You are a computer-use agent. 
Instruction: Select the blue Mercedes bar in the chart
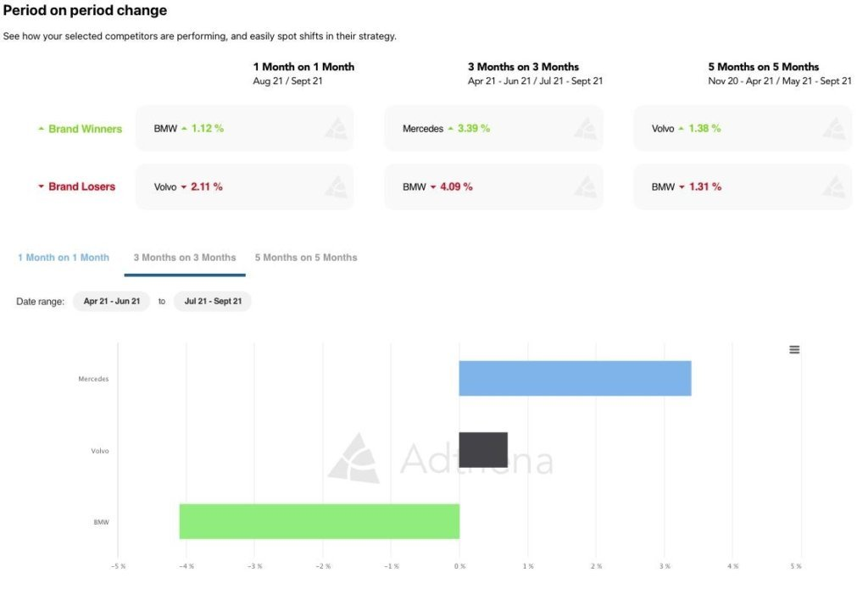click(x=575, y=377)
